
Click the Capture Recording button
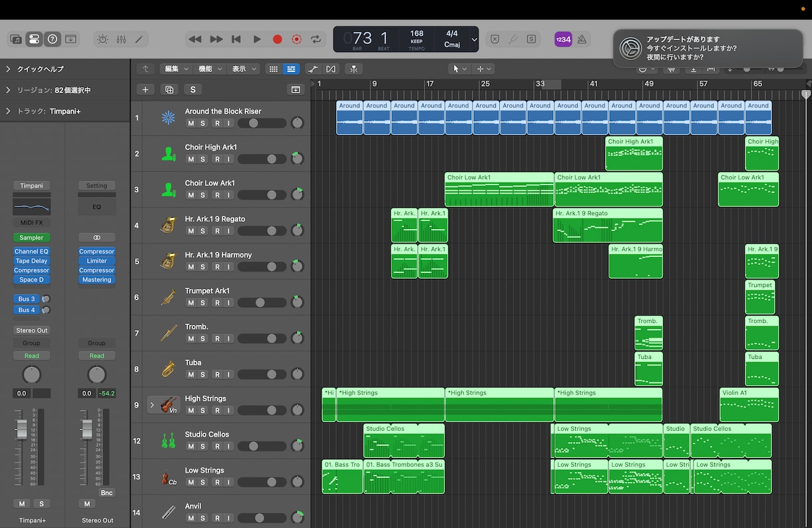297,39
